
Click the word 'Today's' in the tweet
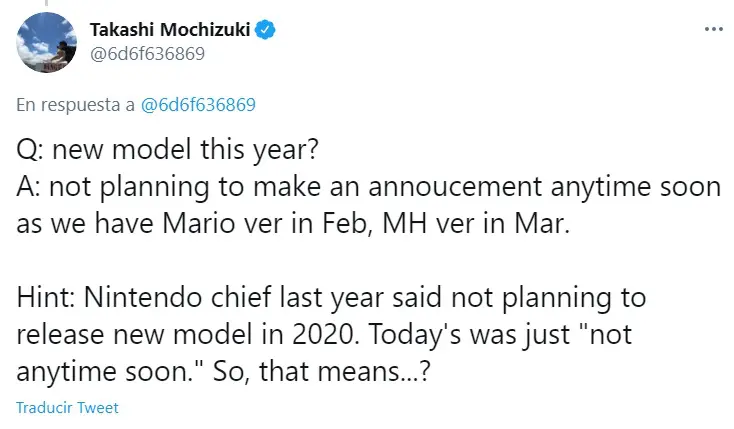click(x=415, y=334)
